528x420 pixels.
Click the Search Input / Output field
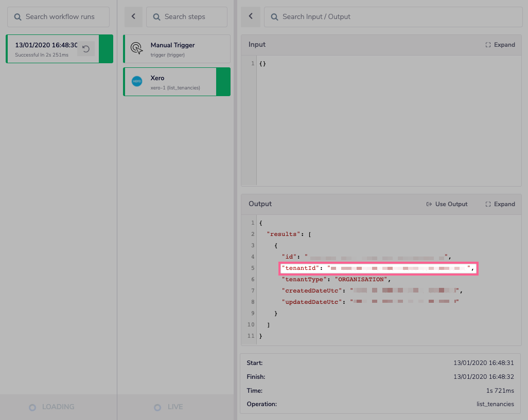pos(393,16)
